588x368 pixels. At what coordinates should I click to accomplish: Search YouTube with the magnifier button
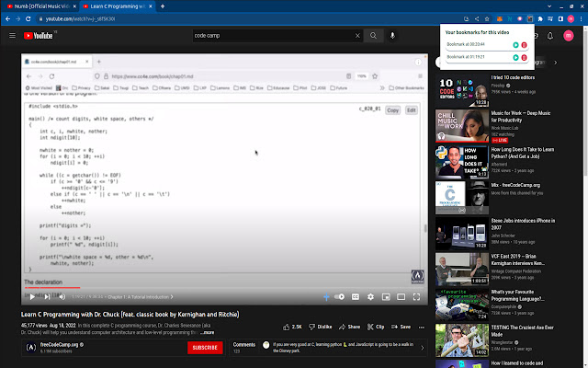click(x=373, y=36)
